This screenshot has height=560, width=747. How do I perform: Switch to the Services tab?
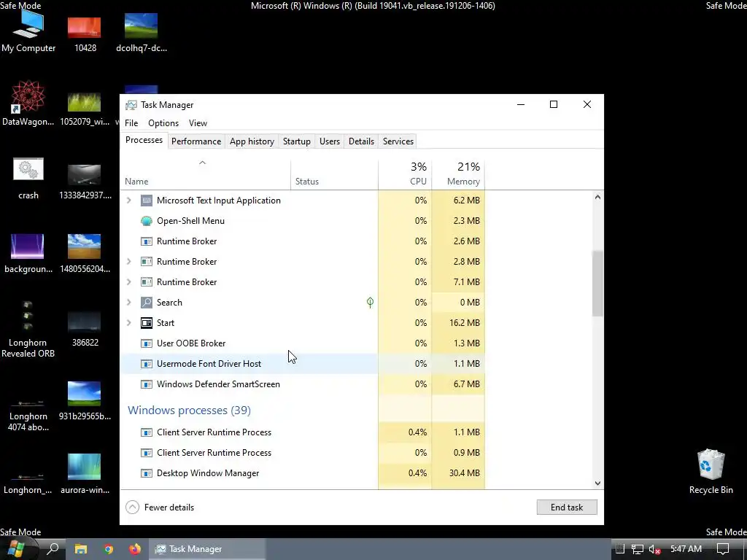[398, 141]
